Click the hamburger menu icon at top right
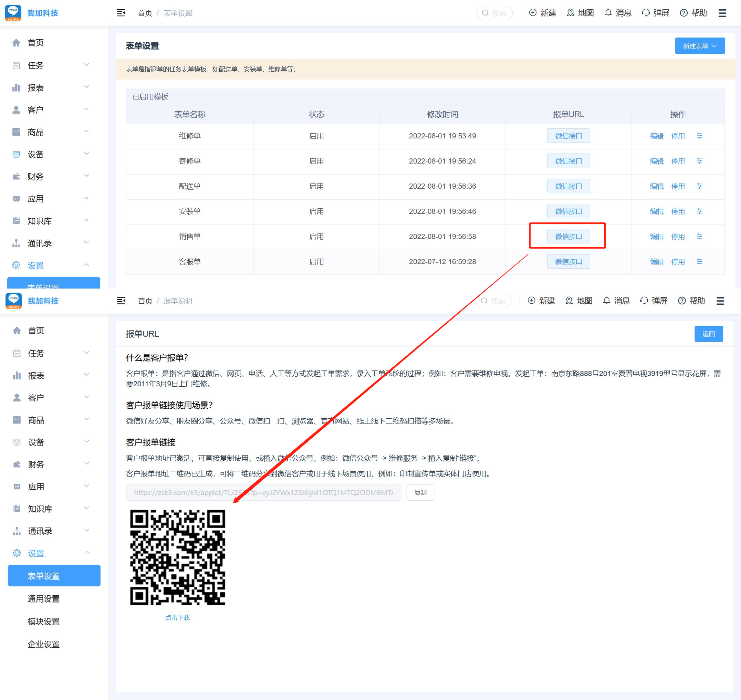The image size is (741, 700). (x=722, y=13)
